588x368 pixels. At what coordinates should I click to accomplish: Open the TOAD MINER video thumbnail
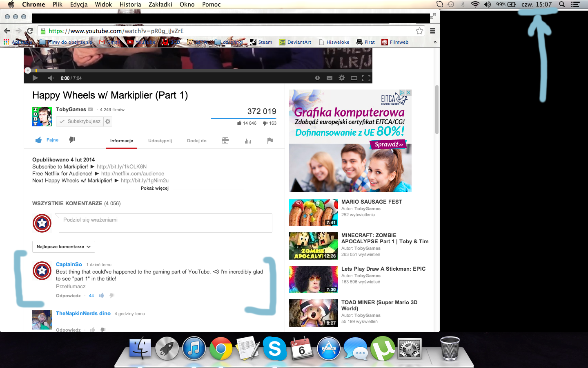pyautogui.click(x=314, y=313)
